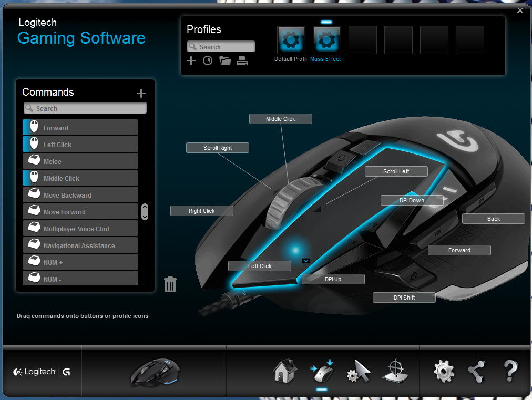Open the Home house icon
The width and height of the screenshot is (532, 400).
[285, 371]
